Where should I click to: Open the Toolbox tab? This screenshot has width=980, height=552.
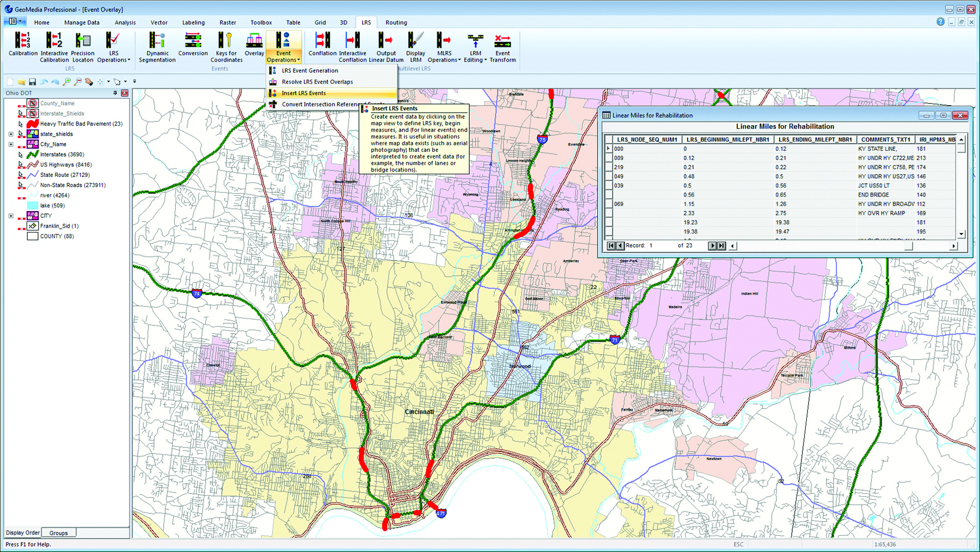261,22
